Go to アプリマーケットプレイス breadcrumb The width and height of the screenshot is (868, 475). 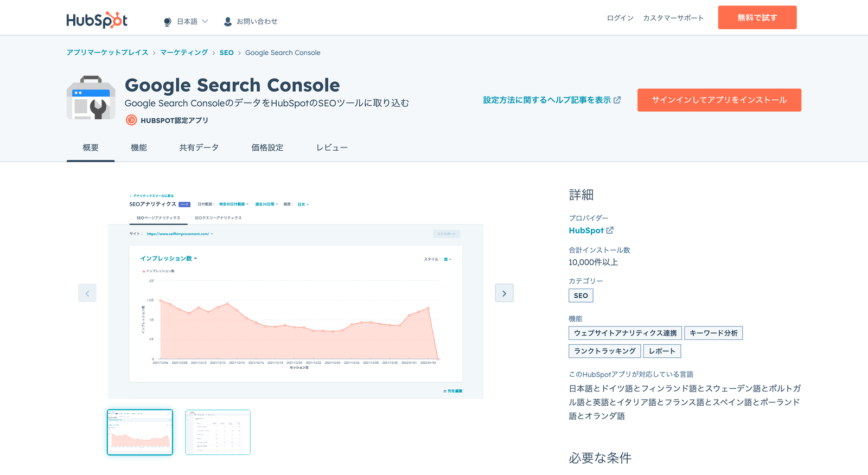tap(107, 53)
